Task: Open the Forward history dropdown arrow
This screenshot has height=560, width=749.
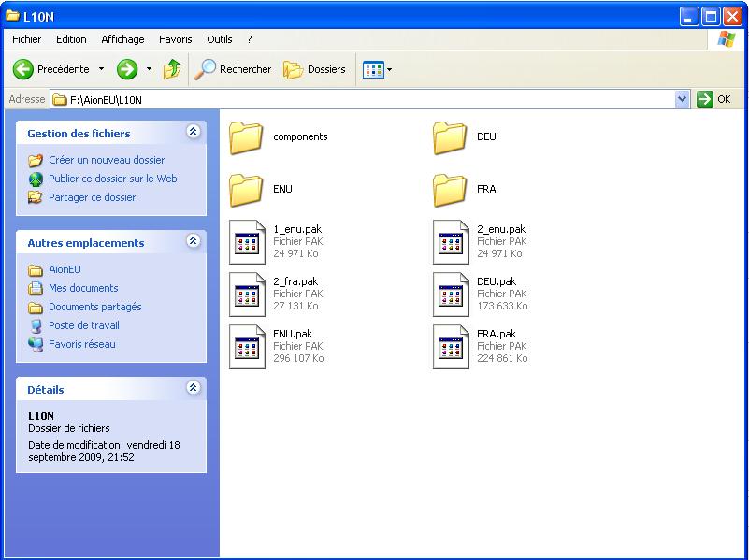Action: click(x=149, y=70)
